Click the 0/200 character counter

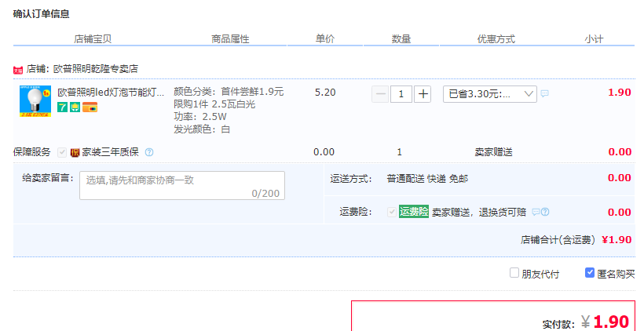pos(265,194)
